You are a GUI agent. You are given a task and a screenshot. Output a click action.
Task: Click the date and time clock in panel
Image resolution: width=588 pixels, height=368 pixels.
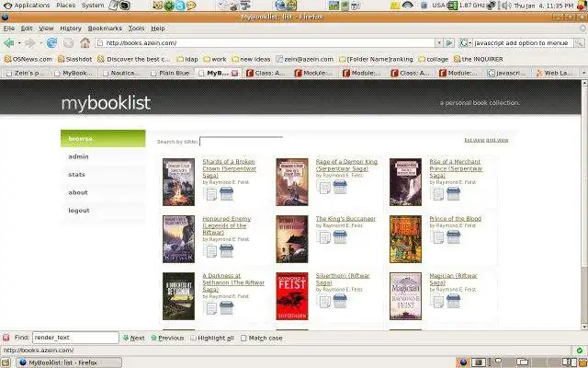(x=544, y=6)
